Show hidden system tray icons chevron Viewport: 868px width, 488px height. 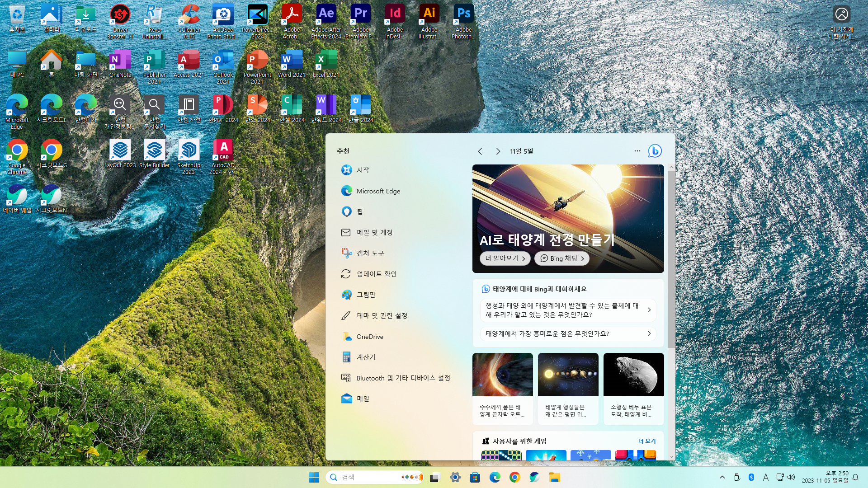(x=722, y=477)
